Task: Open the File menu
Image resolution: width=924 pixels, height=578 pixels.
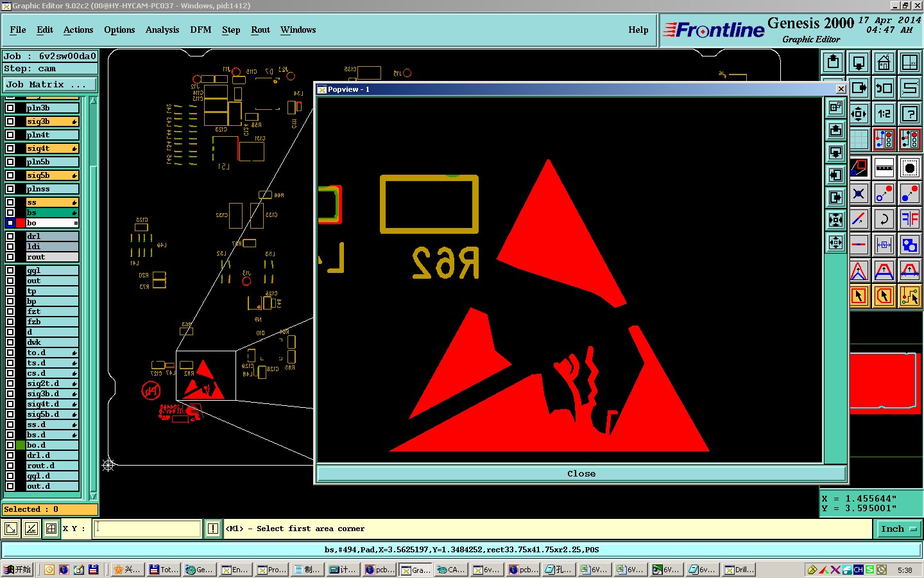Action: [x=18, y=30]
